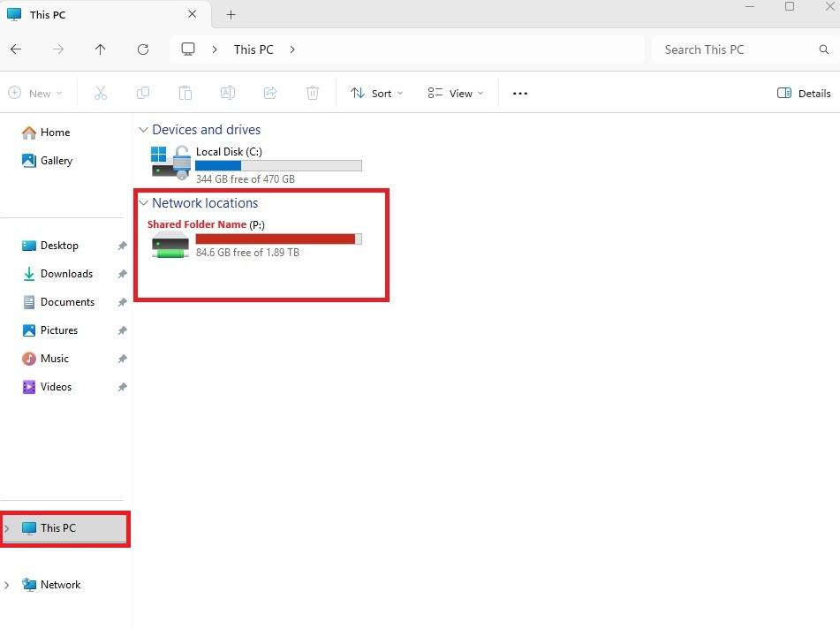Select the Rename icon
Image resolution: width=840 pixels, height=629 pixels.
228,93
